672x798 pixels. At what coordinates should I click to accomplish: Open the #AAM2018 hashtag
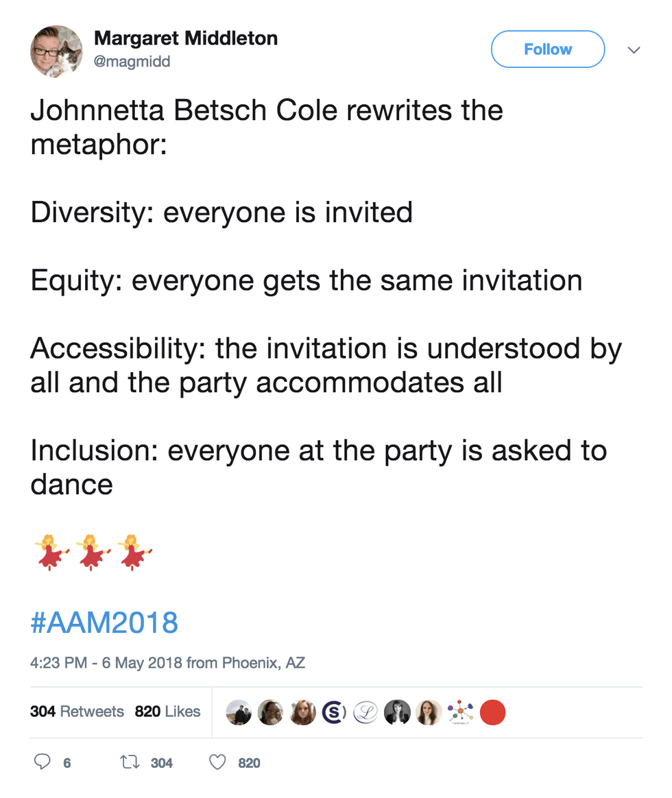click(104, 622)
